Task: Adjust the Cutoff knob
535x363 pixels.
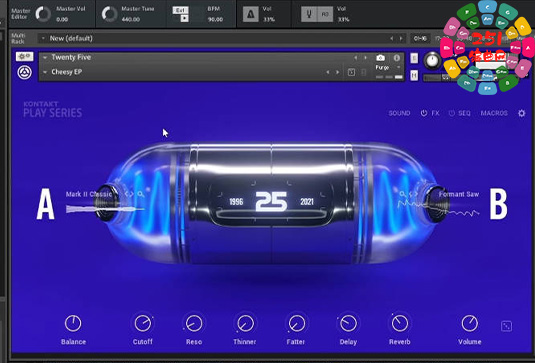Action: coord(143,323)
